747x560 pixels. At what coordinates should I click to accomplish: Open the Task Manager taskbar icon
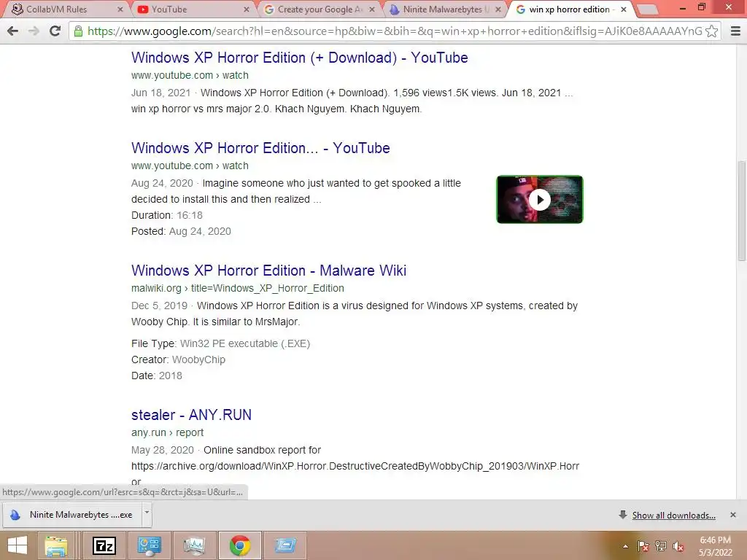pos(194,545)
